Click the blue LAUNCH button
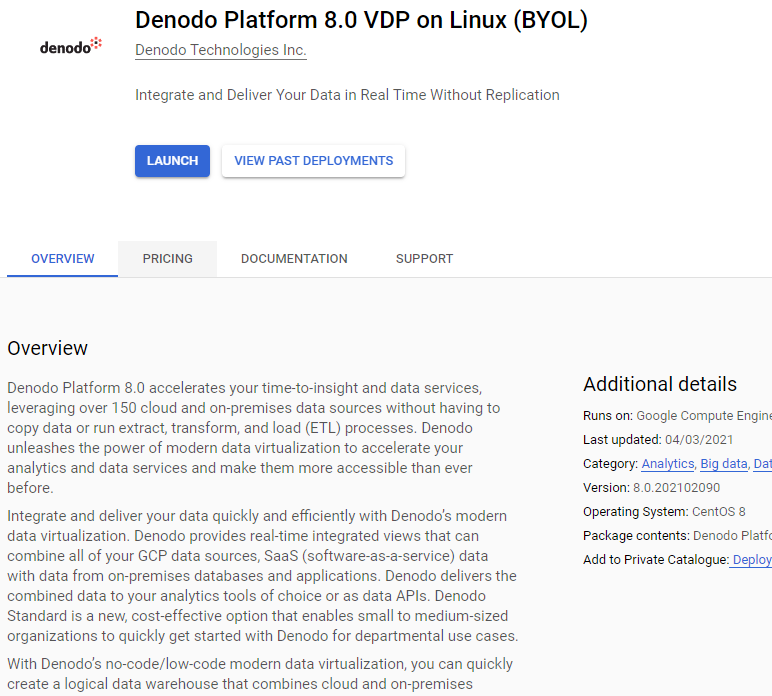 [x=172, y=161]
